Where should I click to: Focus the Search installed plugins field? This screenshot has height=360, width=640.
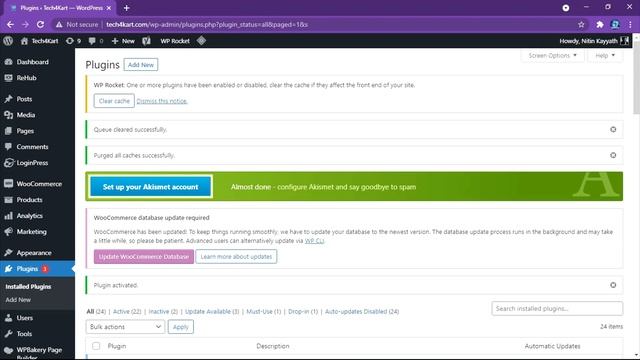point(557,309)
